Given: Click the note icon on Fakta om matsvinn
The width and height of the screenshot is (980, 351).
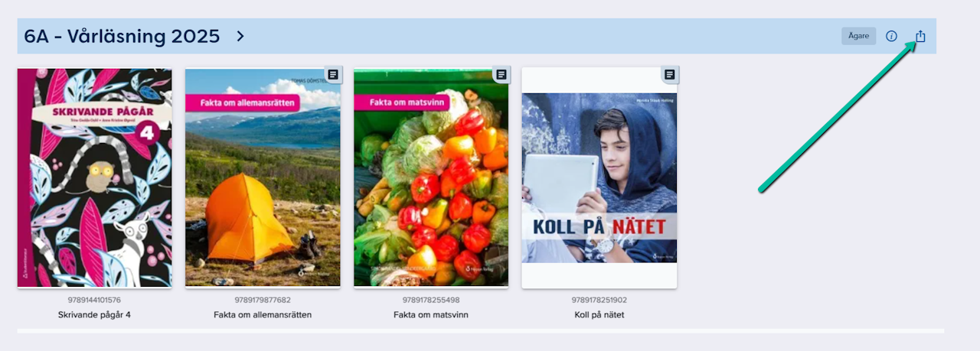Looking at the screenshot, I should point(501,74).
